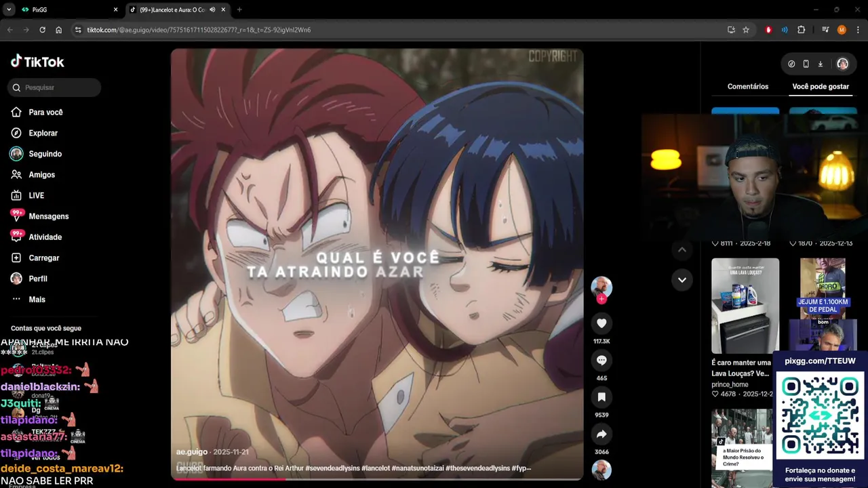Image resolution: width=868 pixels, height=488 pixels.
Task: Open Perfil in the sidebar
Action: pos(37,279)
